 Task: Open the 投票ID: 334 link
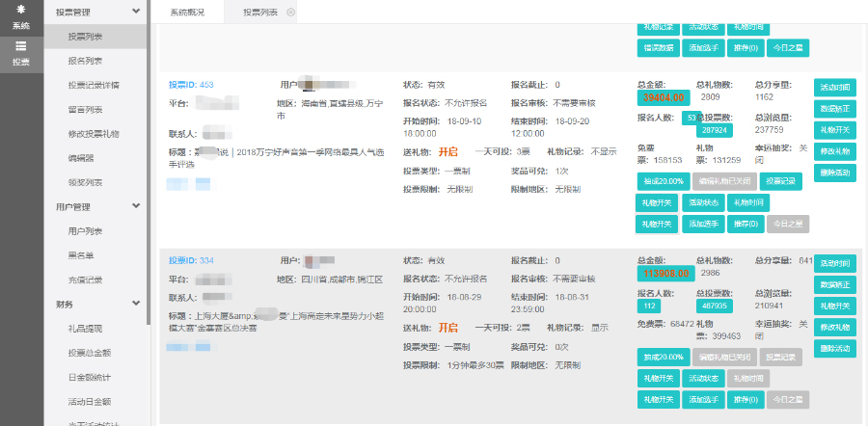191,260
